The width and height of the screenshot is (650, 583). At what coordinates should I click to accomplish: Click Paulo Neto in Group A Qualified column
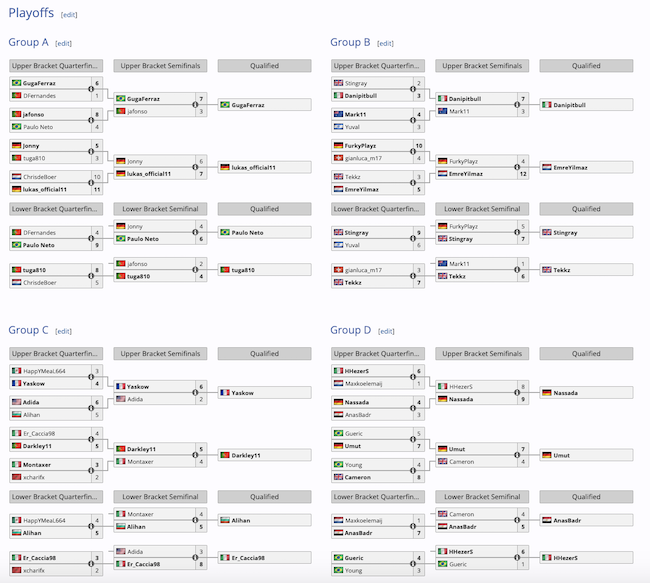[249, 233]
